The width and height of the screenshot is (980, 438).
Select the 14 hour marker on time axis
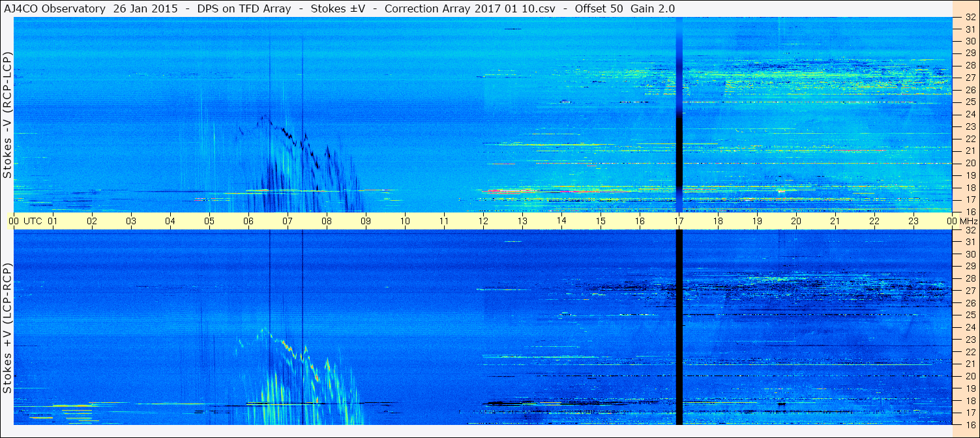tap(561, 221)
